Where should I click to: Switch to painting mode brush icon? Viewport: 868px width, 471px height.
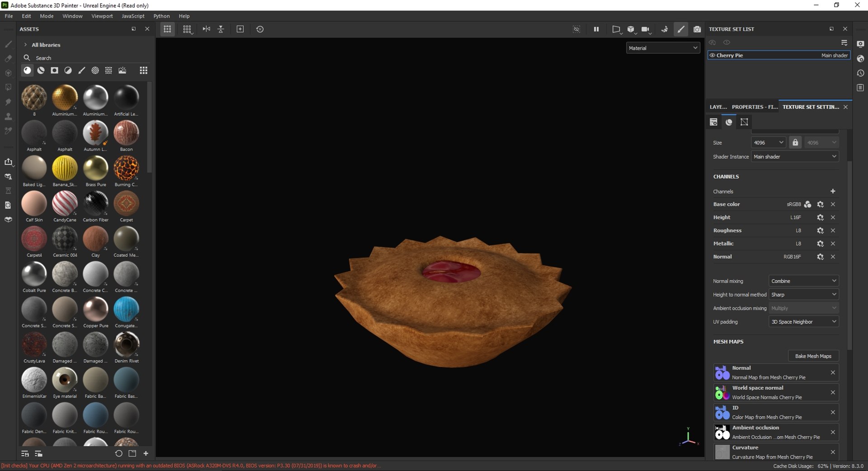click(x=681, y=29)
